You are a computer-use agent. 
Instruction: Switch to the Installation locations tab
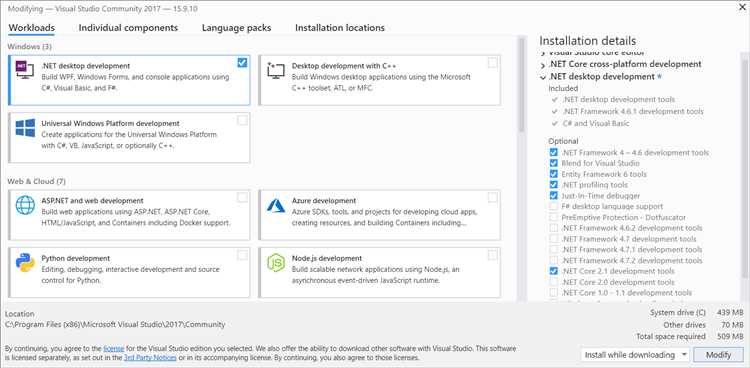click(x=340, y=28)
